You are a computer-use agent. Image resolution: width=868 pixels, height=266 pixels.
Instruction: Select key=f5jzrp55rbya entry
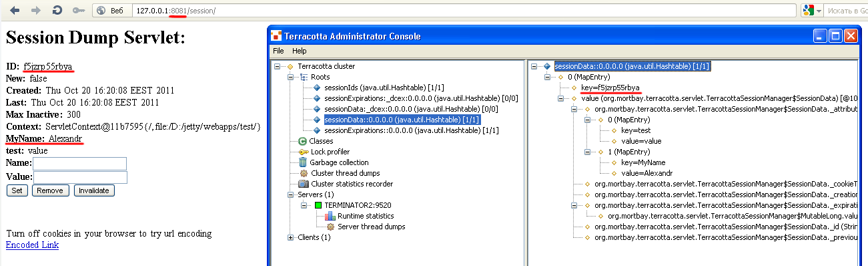click(x=610, y=88)
